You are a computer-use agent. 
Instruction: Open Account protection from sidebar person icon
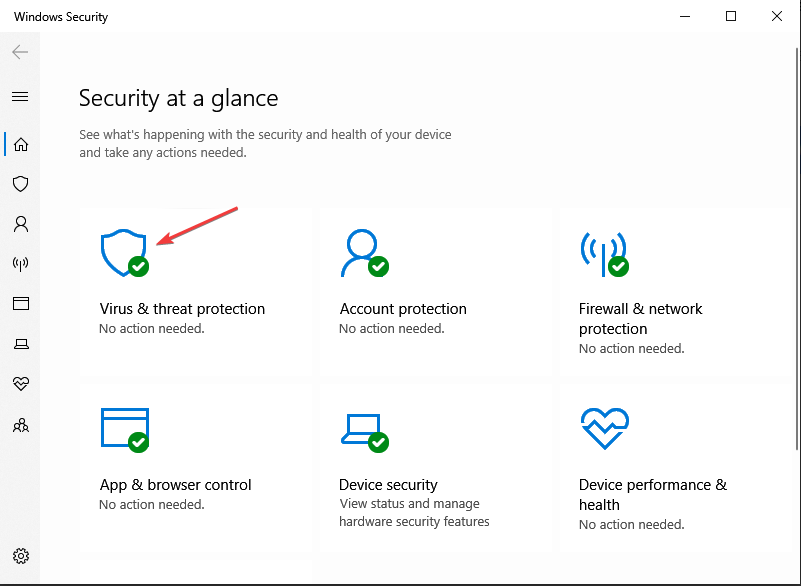20,224
